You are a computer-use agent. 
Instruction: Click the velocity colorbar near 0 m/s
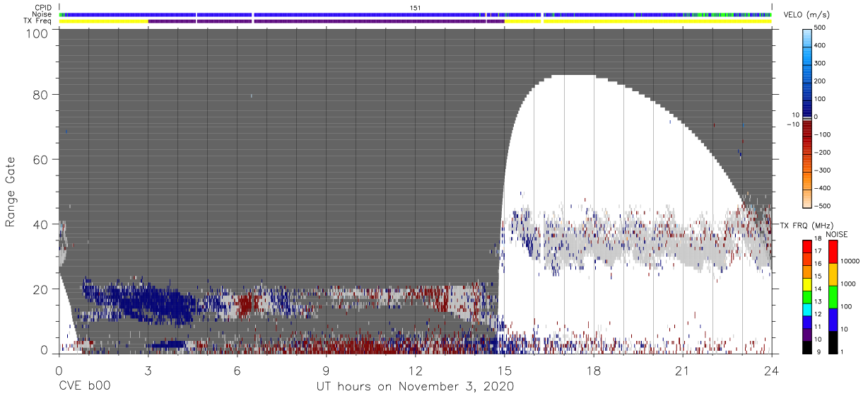tap(808, 117)
